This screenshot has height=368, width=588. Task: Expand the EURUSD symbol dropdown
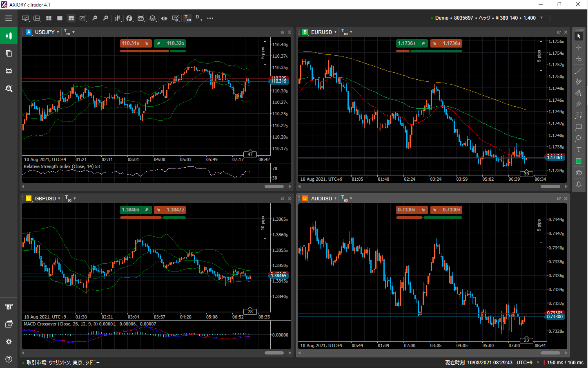pyautogui.click(x=336, y=32)
